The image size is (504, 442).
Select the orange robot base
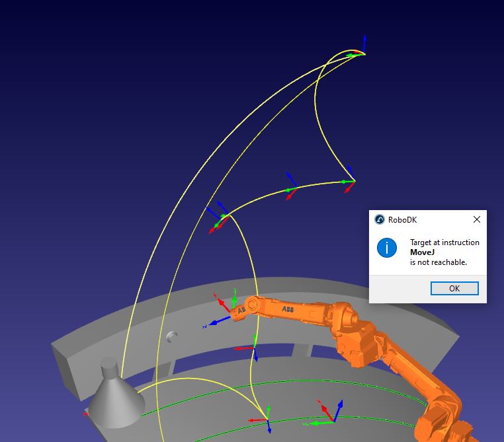coord(450,423)
